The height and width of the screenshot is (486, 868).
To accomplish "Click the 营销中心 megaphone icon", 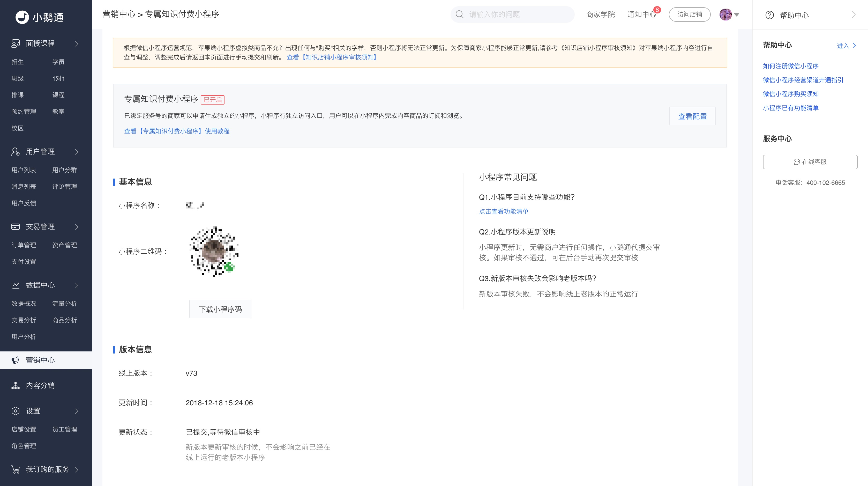I will click(16, 360).
